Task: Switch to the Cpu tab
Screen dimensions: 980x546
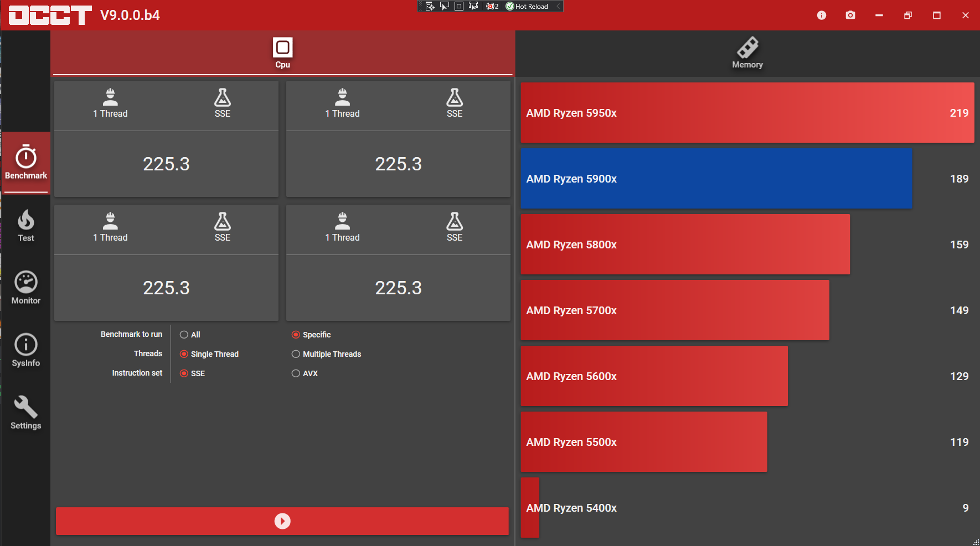Action: 282,53
